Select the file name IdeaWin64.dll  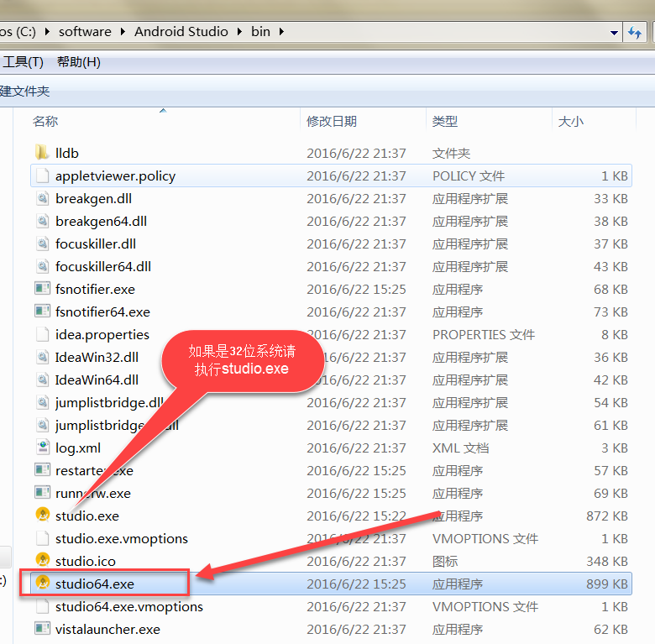click(x=97, y=380)
